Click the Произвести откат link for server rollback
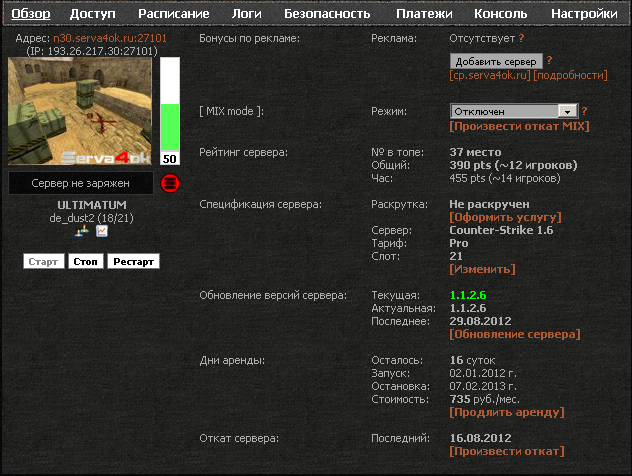Screen dimensions: 632x476 (507, 451)
